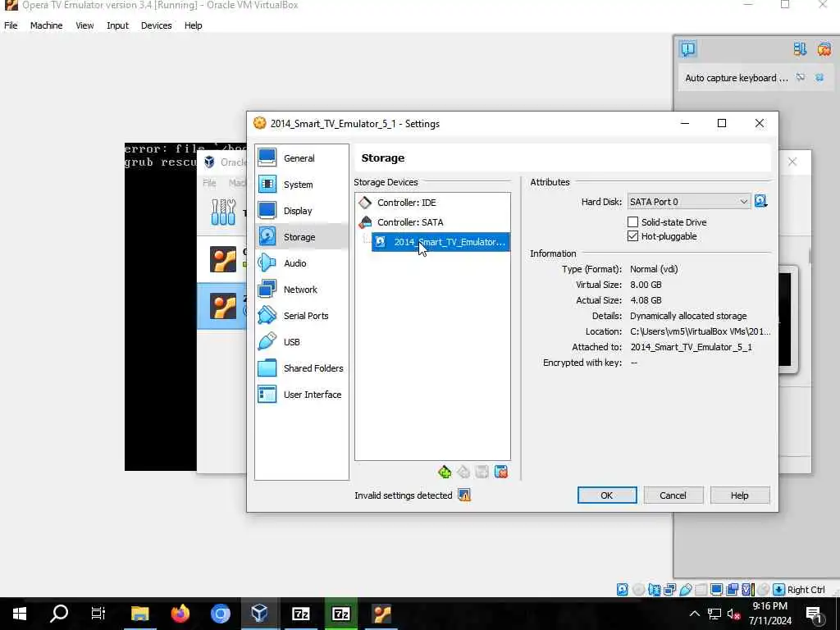
Task: Open the USB settings category
Action: point(302,342)
